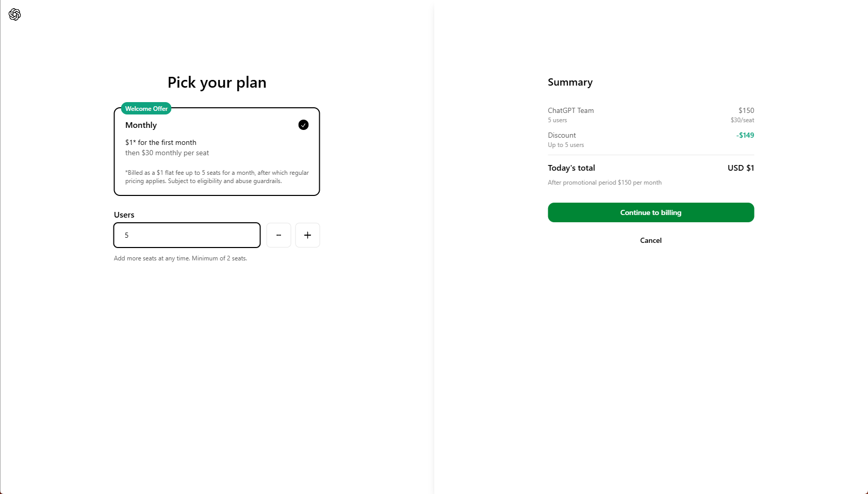Click the "Minimum of 2 seats" hint text
The image size is (868, 494).
coord(219,258)
